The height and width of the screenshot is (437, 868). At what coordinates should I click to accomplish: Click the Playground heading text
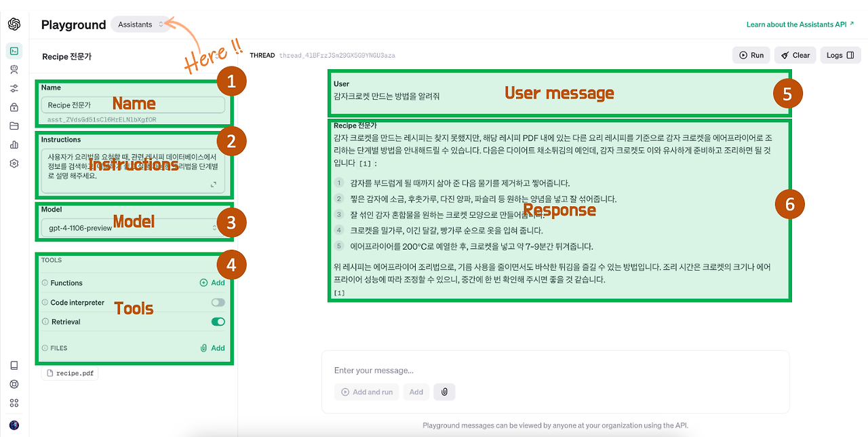point(73,25)
